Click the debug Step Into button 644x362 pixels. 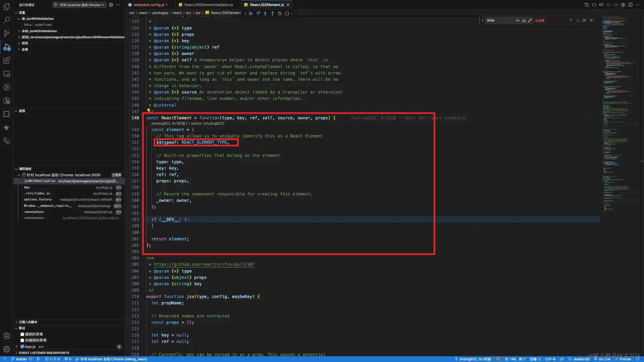[265, 14]
